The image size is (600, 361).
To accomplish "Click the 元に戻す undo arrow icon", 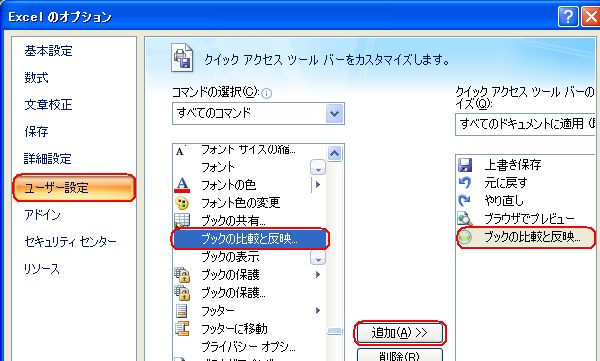I will click(x=465, y=183).
